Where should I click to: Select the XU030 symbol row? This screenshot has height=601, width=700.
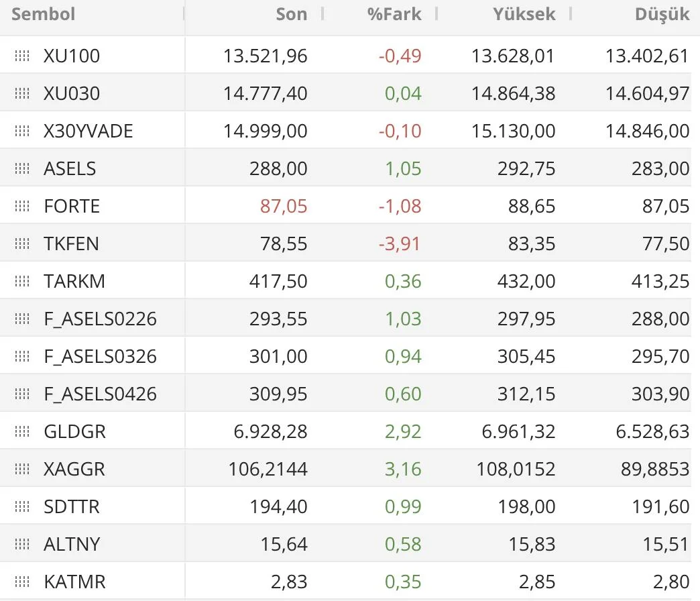point(72,93)
